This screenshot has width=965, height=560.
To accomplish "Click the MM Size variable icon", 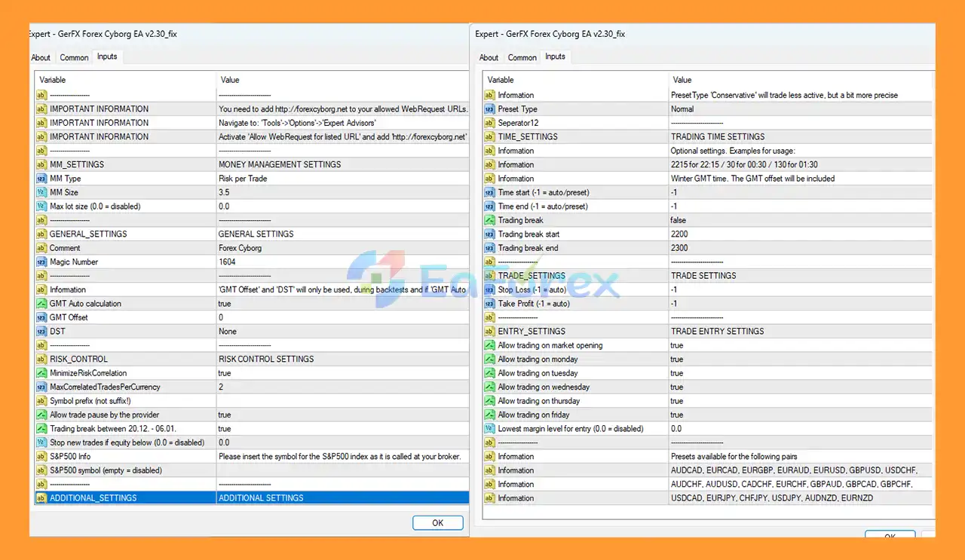I will [41, 193].
